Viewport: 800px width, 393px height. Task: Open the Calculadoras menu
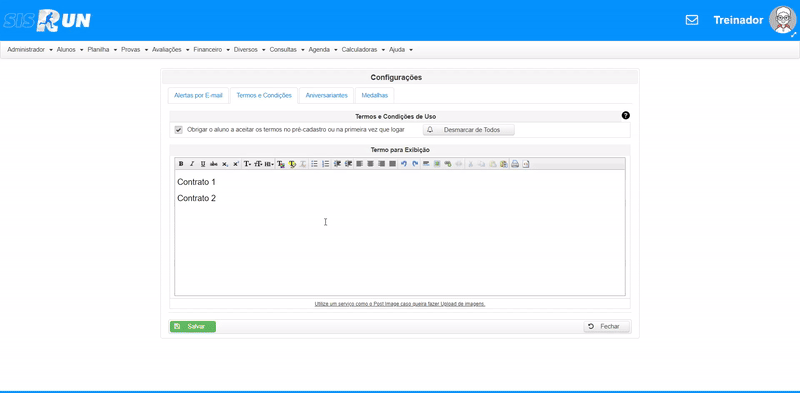[363, 50]
